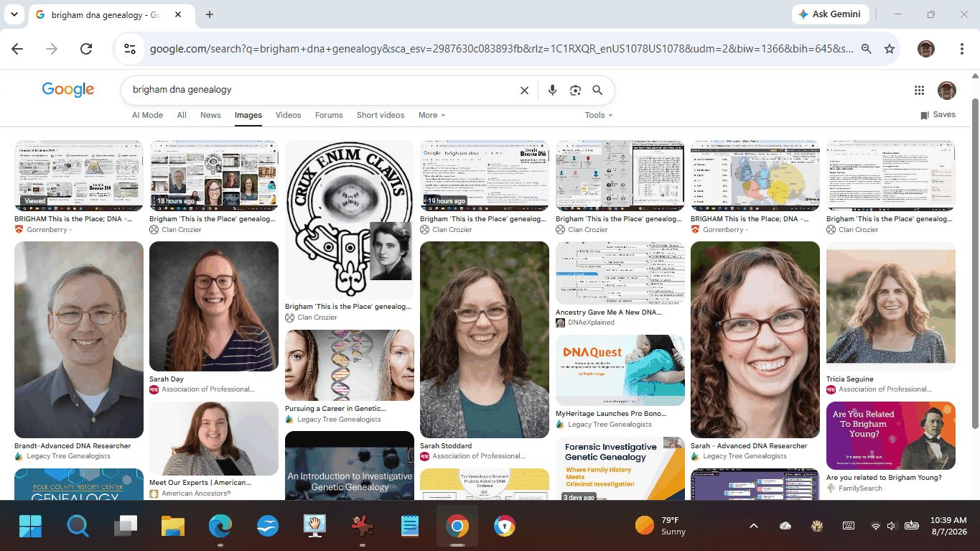
Task: Open the Google apps grid
Action: (919, 91)
